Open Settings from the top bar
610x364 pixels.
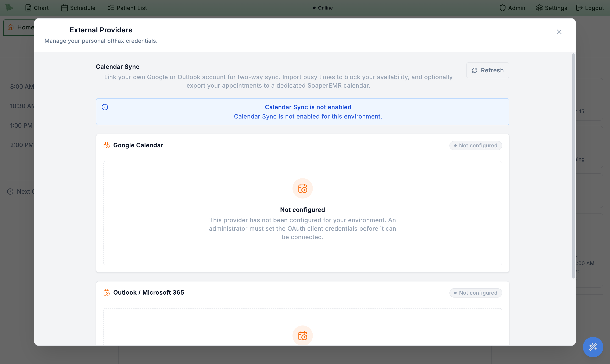tap(551, 8)
